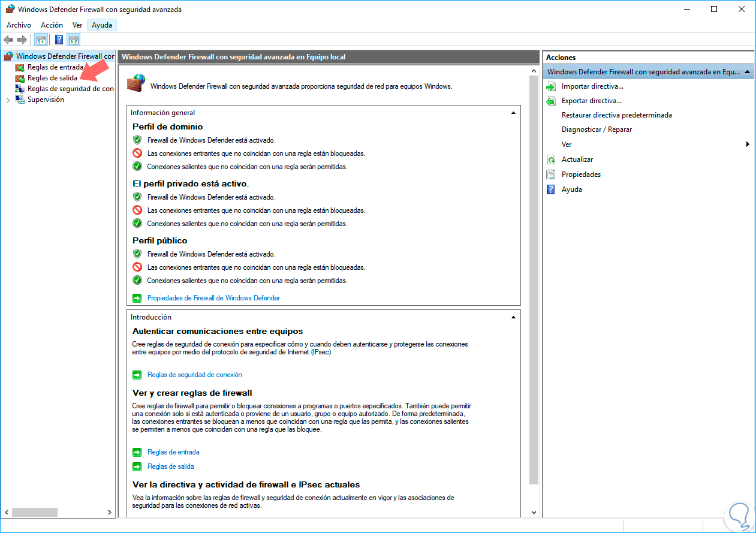Screen dimensions: 756x533
Task: Click the Exportar directiva green arrow icon
Action: coord(551,101)
